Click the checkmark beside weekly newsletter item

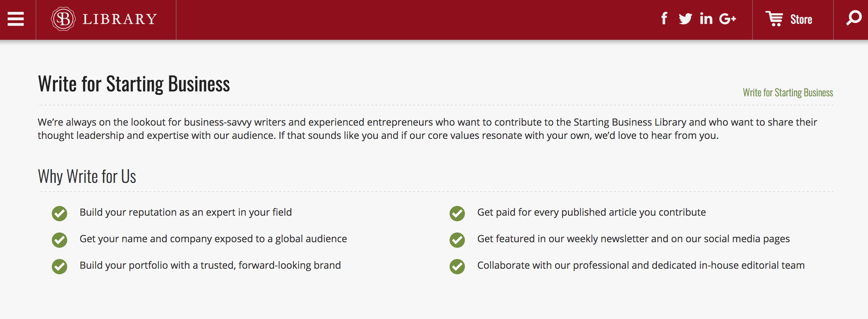click(457, 240)
